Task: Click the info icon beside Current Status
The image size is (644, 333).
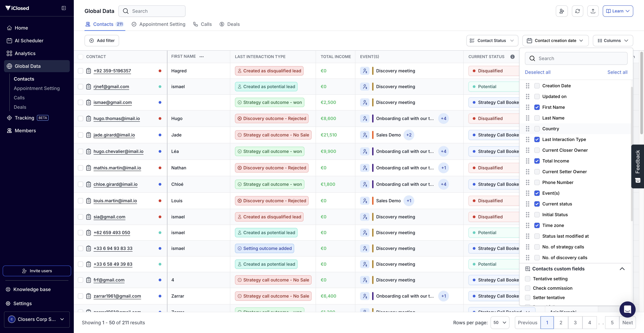Action: pyautogui.click(x=512, y=57)
